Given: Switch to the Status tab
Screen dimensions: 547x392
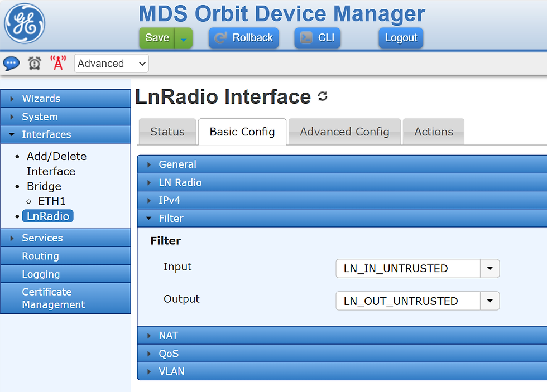Looking at the screenshot, I should [x=167, y=132].
